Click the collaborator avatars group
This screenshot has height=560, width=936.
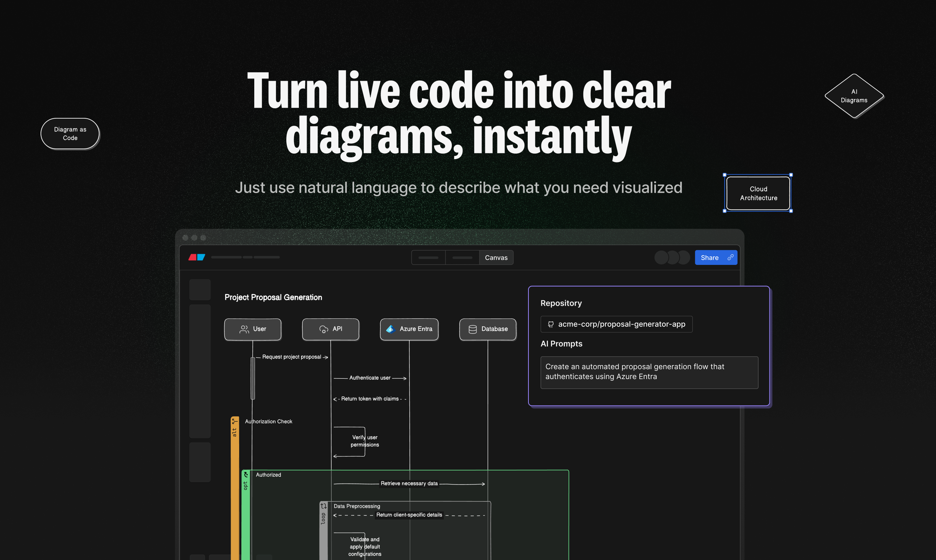point(672,258)
